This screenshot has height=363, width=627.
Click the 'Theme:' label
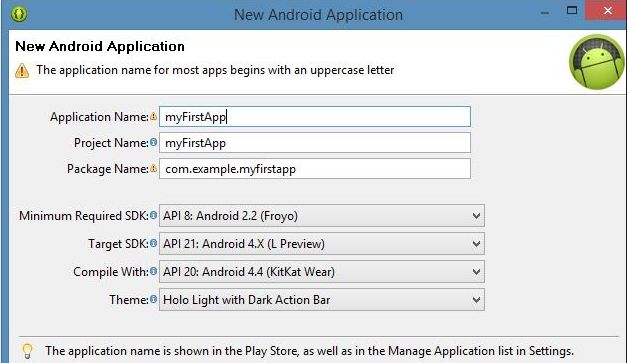[129, 300]
